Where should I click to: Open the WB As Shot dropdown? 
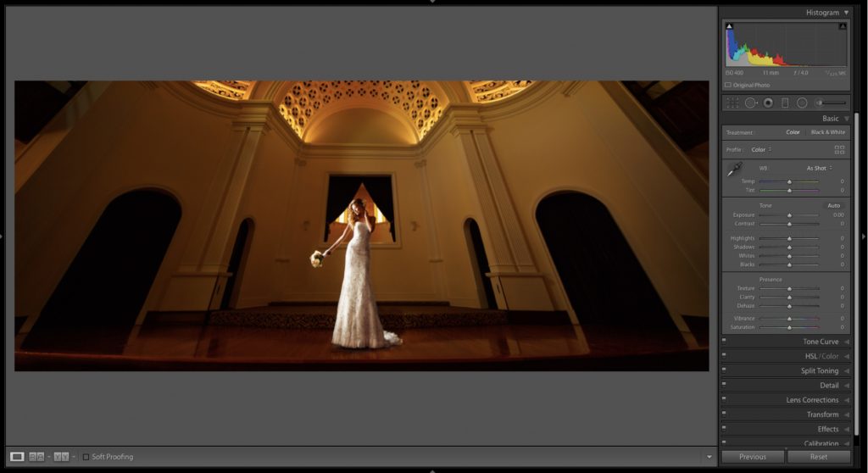(x=820, y=169)
